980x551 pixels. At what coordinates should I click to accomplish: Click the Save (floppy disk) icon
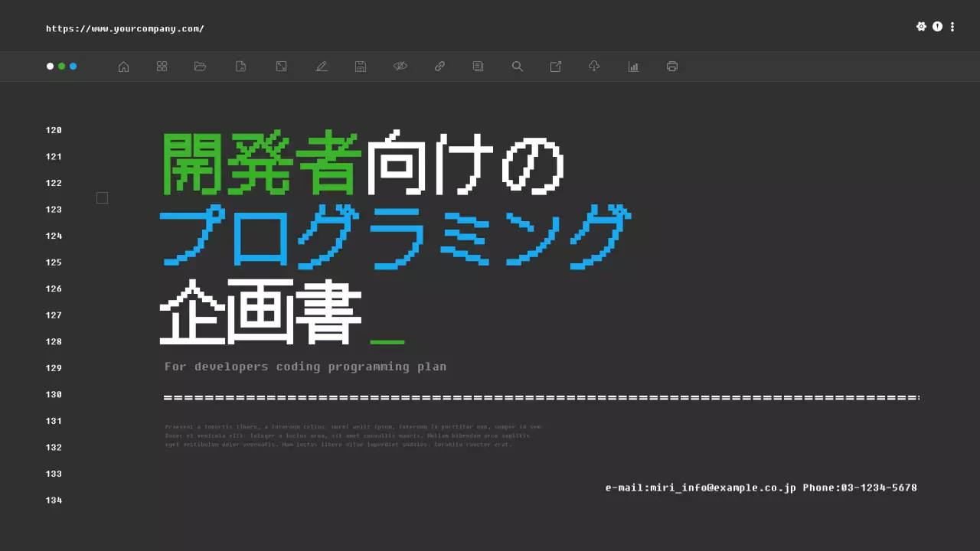(360, 67)
